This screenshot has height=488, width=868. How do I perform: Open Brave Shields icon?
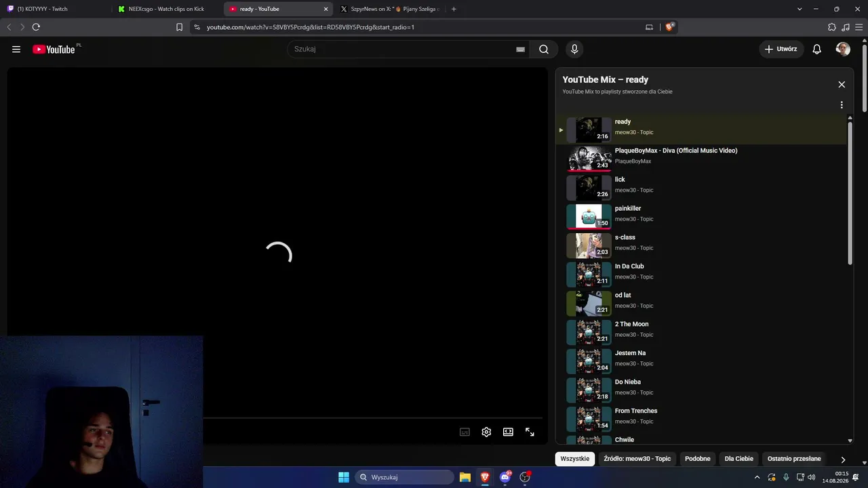[x=671, y=27]
